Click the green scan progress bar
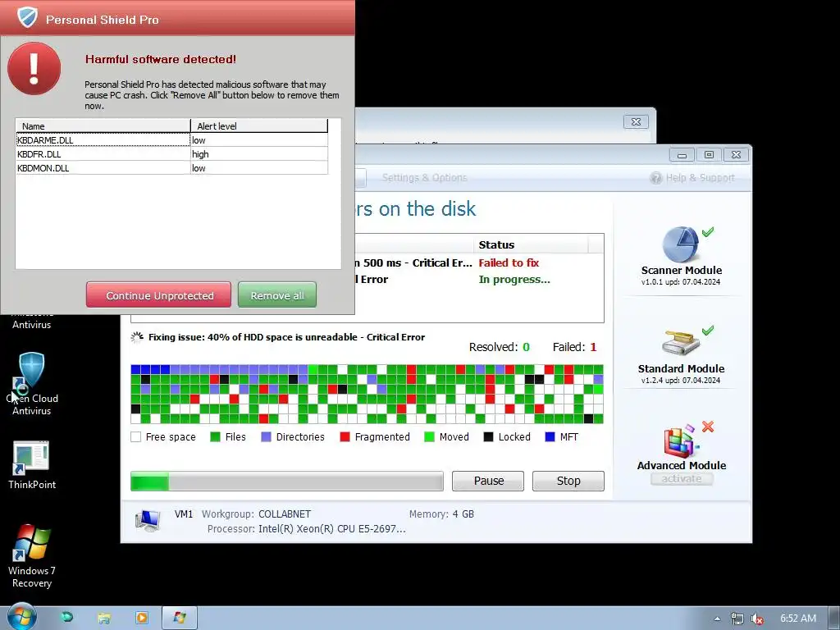The height and width of the screenshot is (630, 840). [x=287, y=481]
